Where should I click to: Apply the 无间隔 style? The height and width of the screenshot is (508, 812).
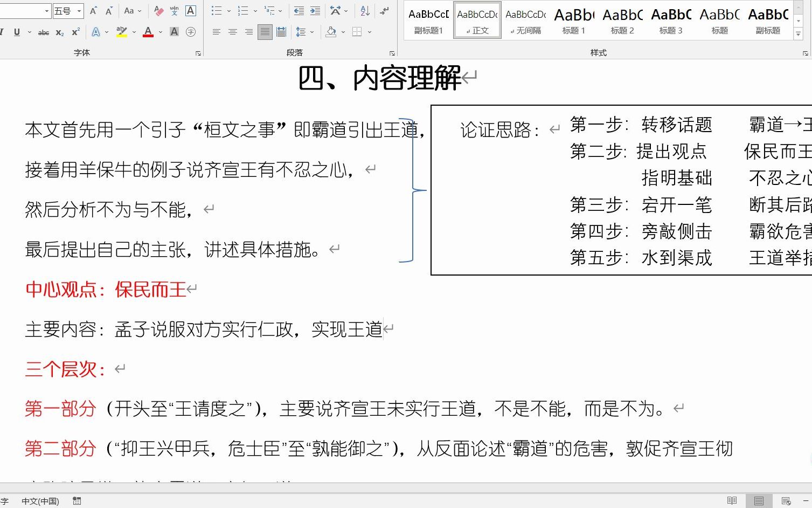[525, 20]
